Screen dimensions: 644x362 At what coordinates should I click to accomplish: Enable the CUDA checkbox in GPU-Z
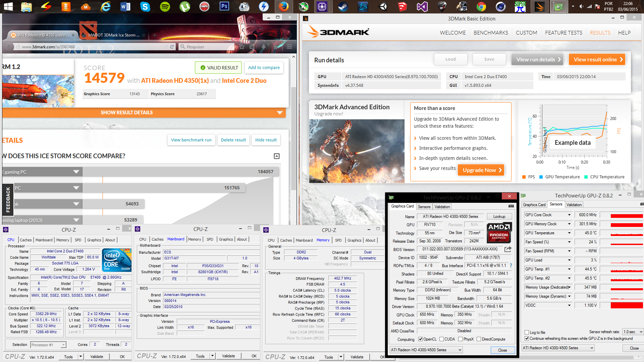[x=441, y=339]
